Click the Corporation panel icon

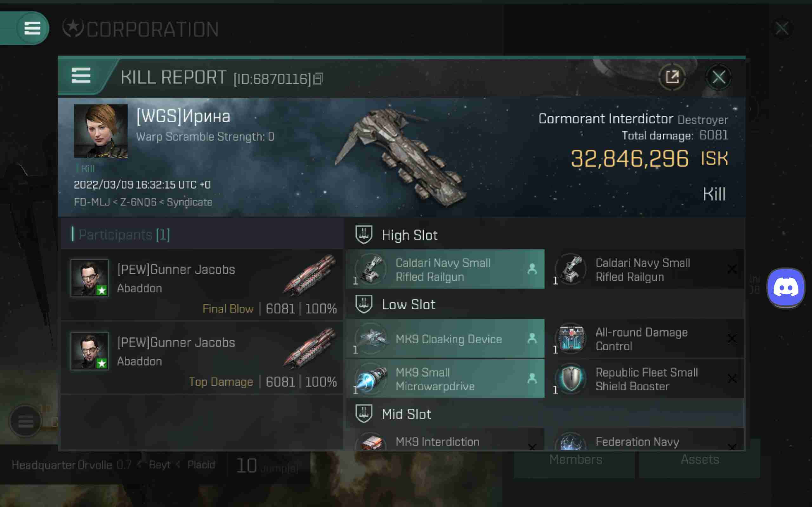[x=74, y=28]
